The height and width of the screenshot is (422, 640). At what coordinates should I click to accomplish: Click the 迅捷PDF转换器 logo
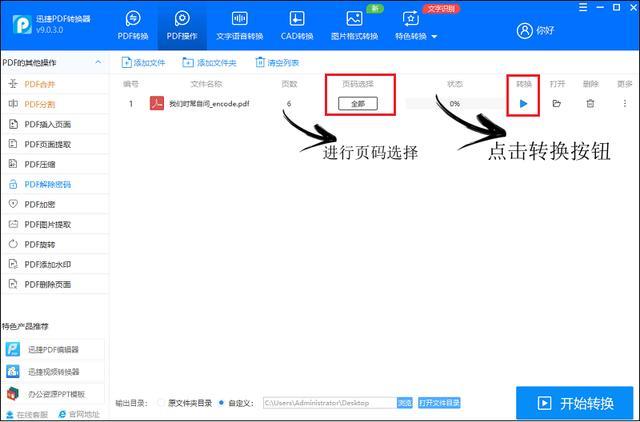(22, 24)
